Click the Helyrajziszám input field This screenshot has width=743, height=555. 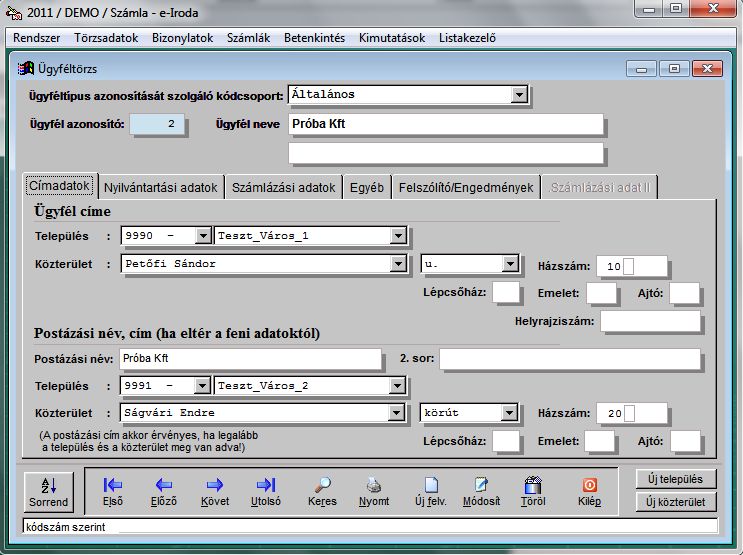click(650, 321)
